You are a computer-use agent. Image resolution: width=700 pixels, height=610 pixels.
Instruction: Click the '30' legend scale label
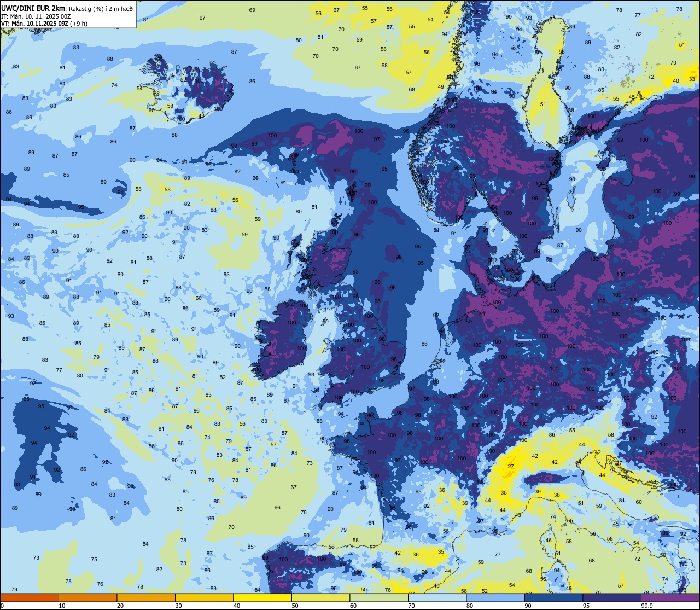(x=178, y=606)
